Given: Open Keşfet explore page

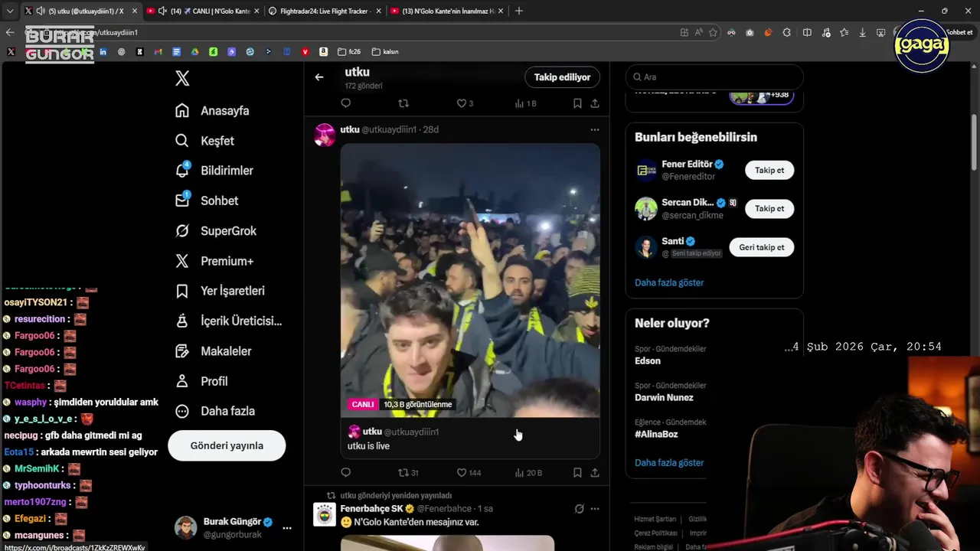Looking at the screenshot, I should [204, 141].
